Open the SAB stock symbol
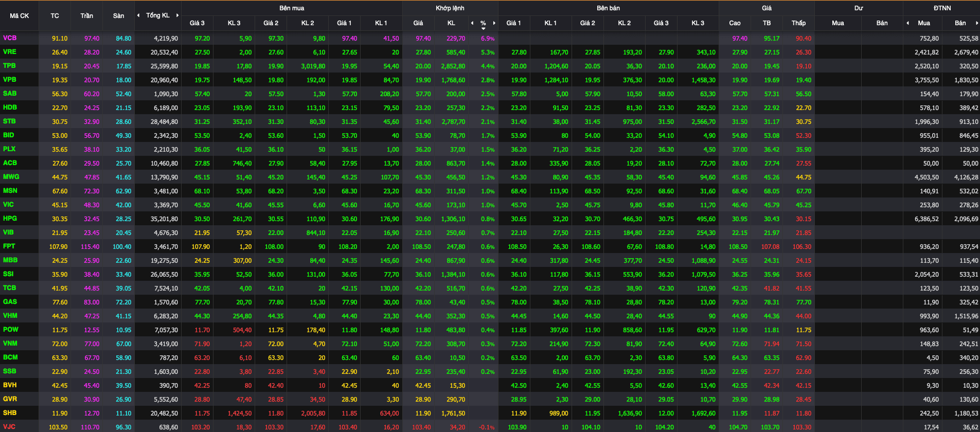Screen dimensions: 980x432 point(10,94)
